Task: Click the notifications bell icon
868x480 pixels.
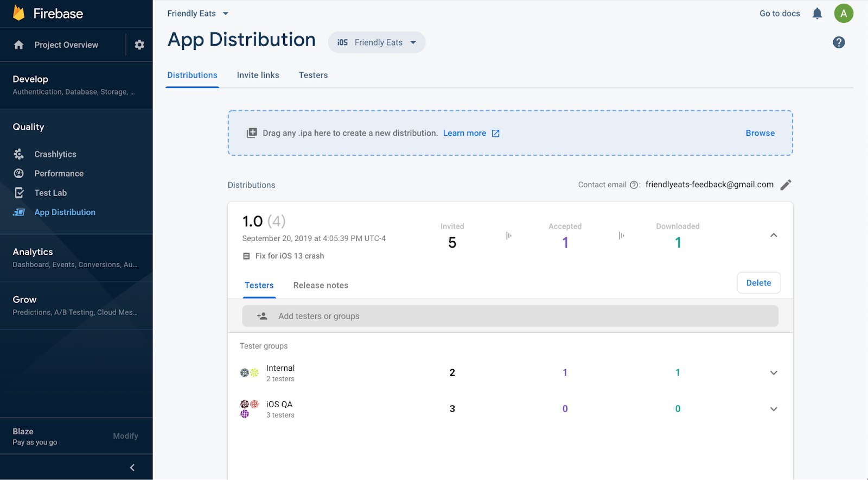Action: (x=817, y=14)
